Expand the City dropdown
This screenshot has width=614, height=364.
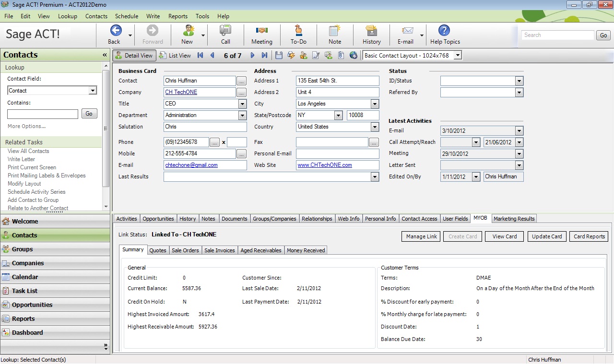point(375,104)
